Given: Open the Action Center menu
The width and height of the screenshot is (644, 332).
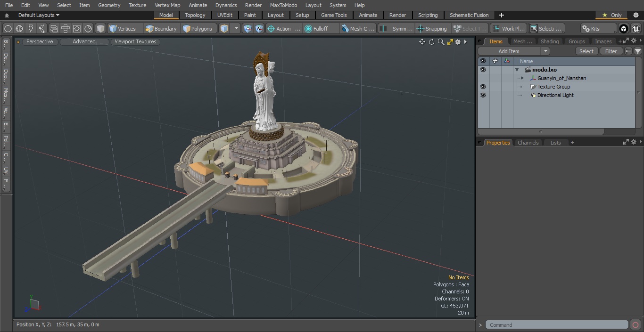Looking at the screenshot, I should point(284,29).
